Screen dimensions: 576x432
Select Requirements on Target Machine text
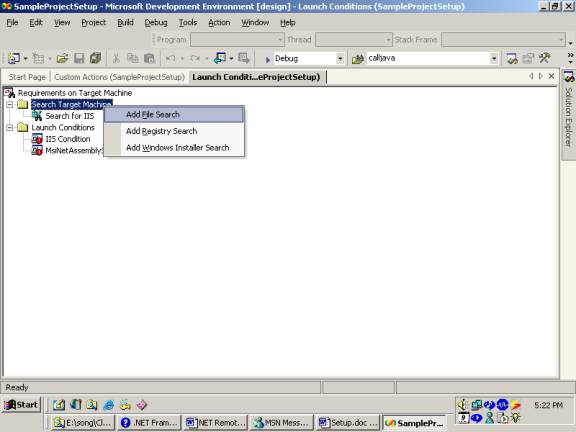(75, 93)
